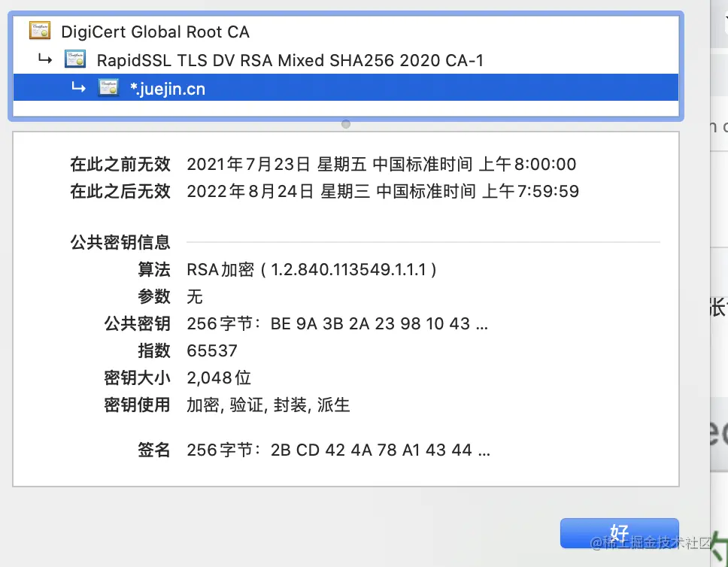Image resolution: width=728 pixels, height=567 pixels.
Task: Click the 参数 value 无
Action: click(195, 296)
